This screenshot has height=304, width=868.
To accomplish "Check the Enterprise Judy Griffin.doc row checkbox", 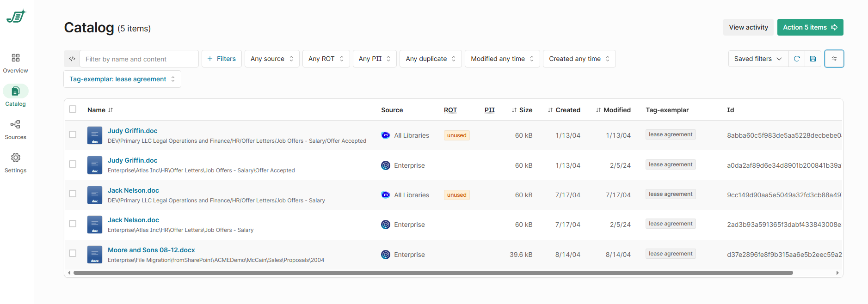I will click(73, 164).
